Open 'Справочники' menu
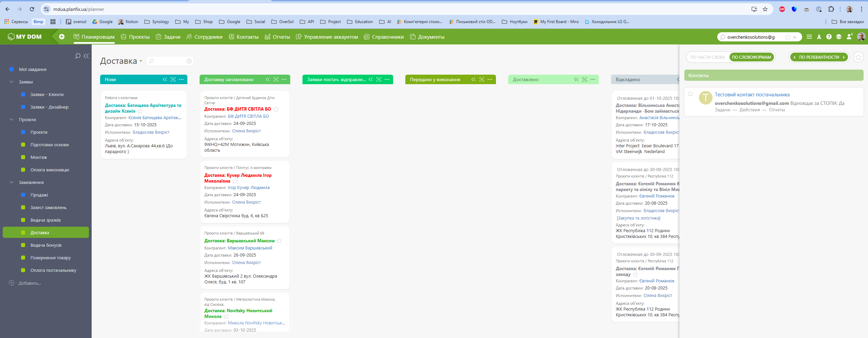 pos(384,37)
